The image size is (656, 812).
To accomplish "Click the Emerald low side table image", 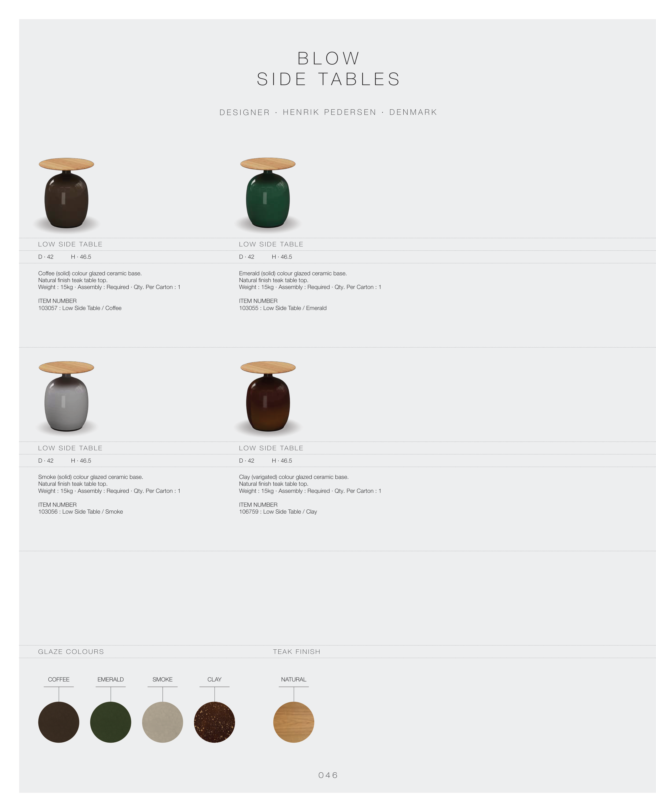I will point(268,193).
